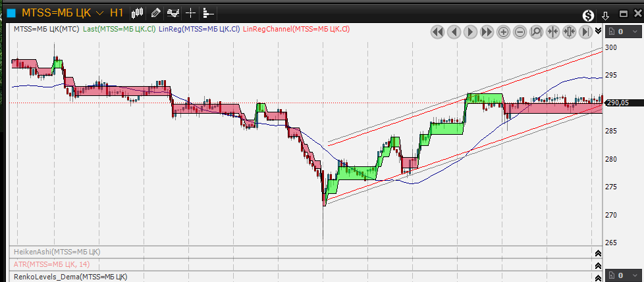
Task: Click the magnifying glass zoom-area icon
Action: click(x=536, y=32)
